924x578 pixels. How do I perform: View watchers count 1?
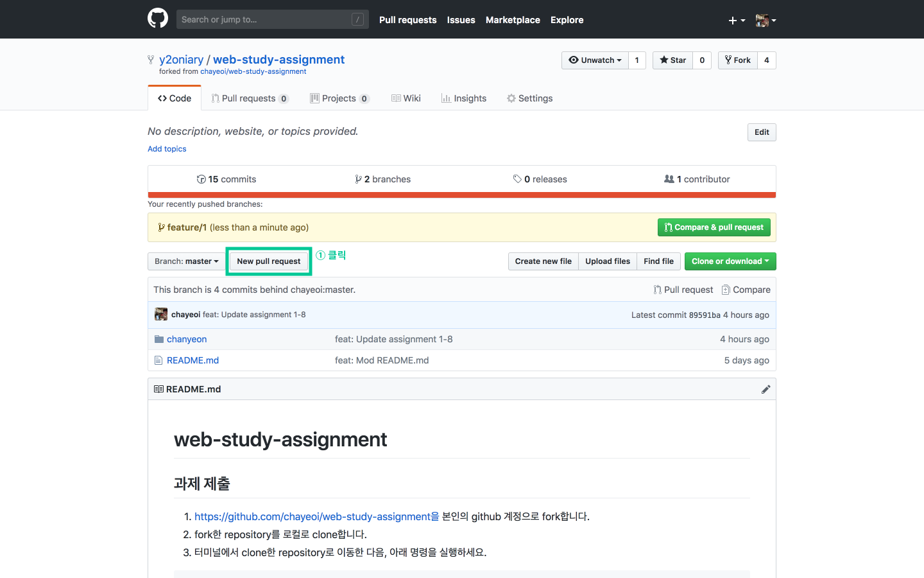click(637, 60)
